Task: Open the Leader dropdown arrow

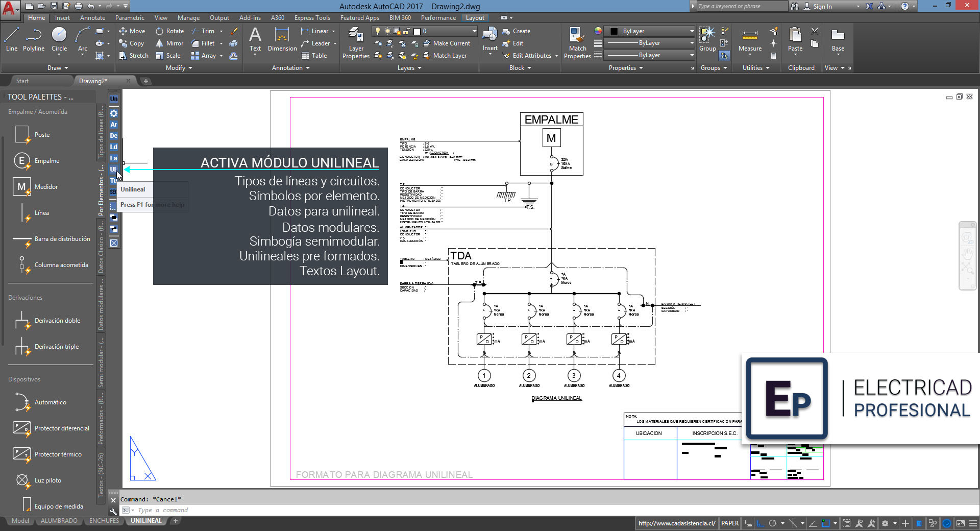Action: (x=335, y=43)
